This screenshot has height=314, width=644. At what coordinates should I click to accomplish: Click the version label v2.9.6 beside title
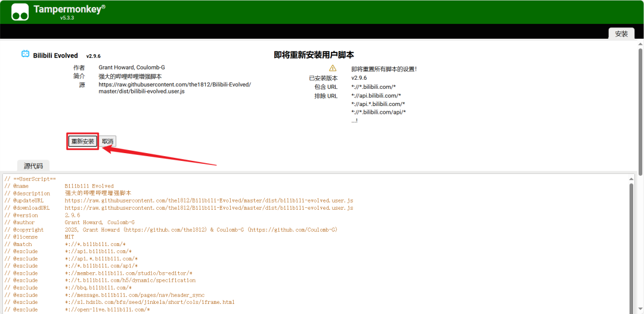[x=93, y=56]
